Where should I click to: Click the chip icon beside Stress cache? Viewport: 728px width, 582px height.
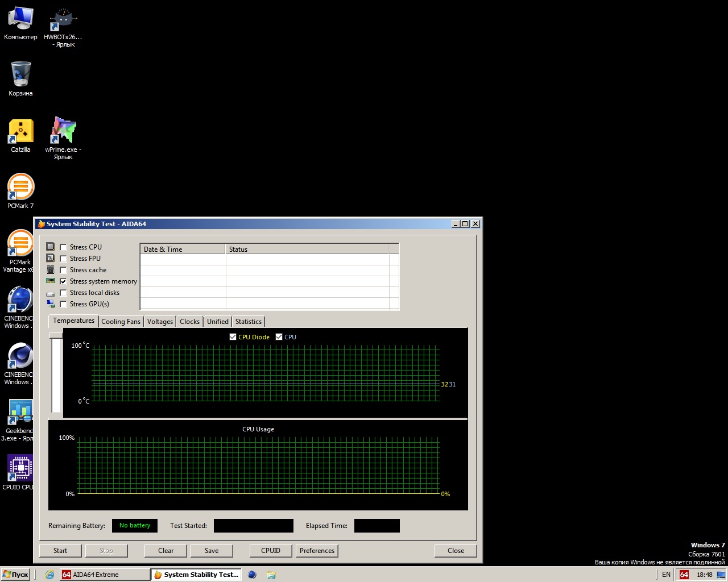click(x=51, y=269)
